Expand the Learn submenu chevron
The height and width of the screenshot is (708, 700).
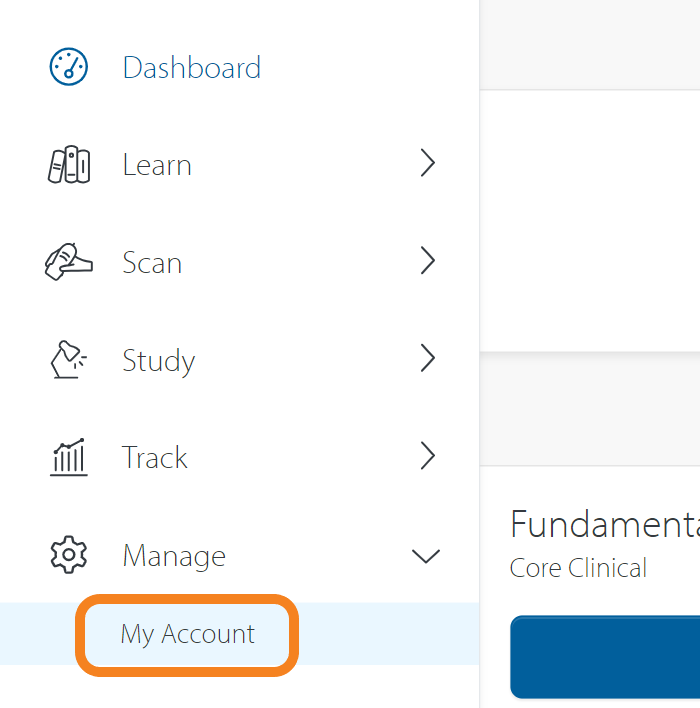point(428,164)
